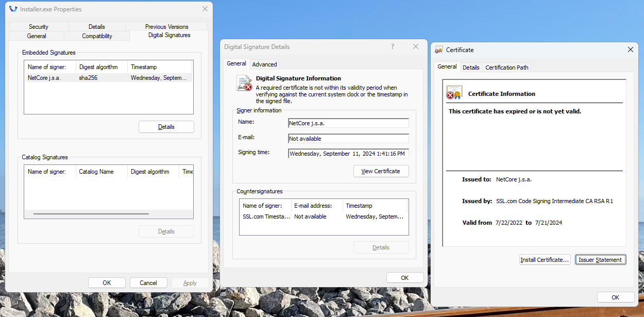Click the Install Certificate button

pyautogui.click(x=545, y=260)
